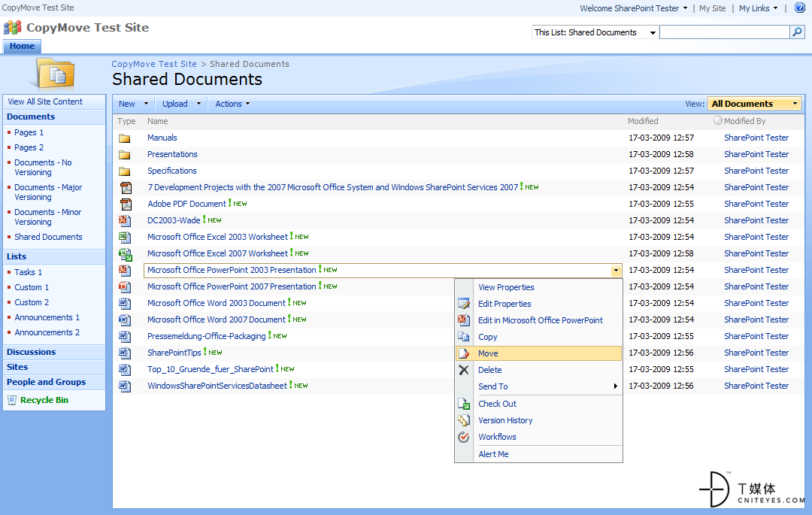Click the WindowsSharePointServicesDatasheet file icon
Viewport: 812px width, 515px height.
(124, 386)
